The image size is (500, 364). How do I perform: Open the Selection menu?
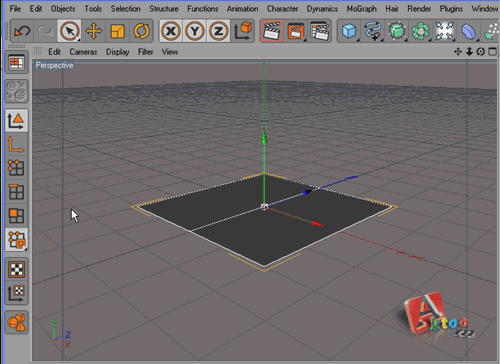(x=126, y=9)
